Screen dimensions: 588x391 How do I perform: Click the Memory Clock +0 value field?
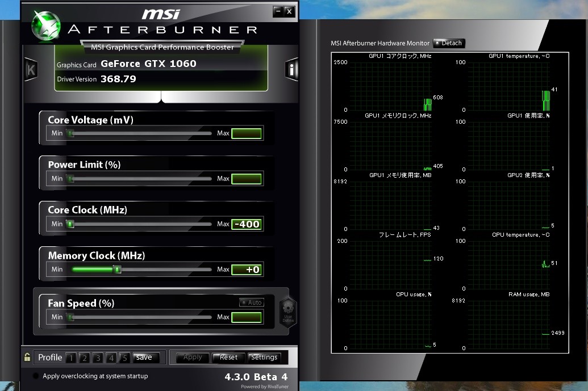click(x=247, y=270)
